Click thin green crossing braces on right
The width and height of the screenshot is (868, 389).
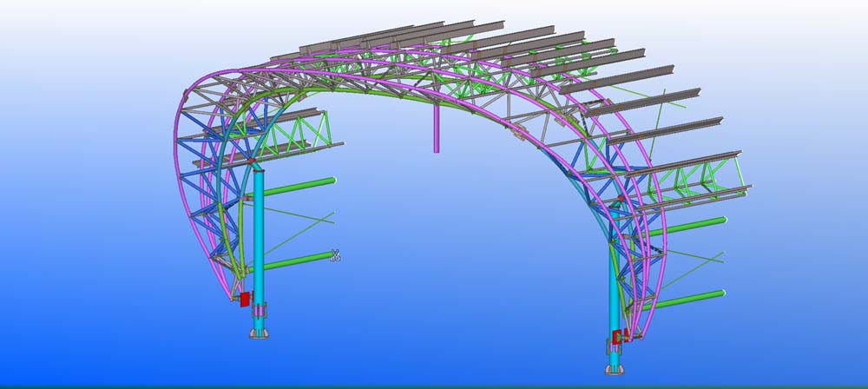point(694,256)
